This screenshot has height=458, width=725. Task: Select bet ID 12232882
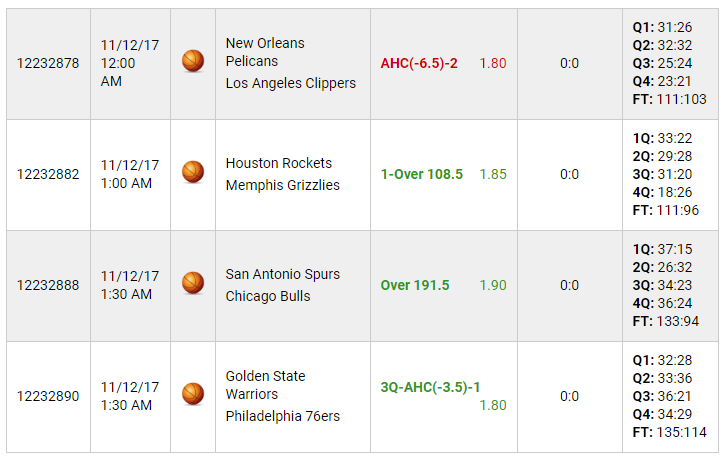[x=48, y=174]
